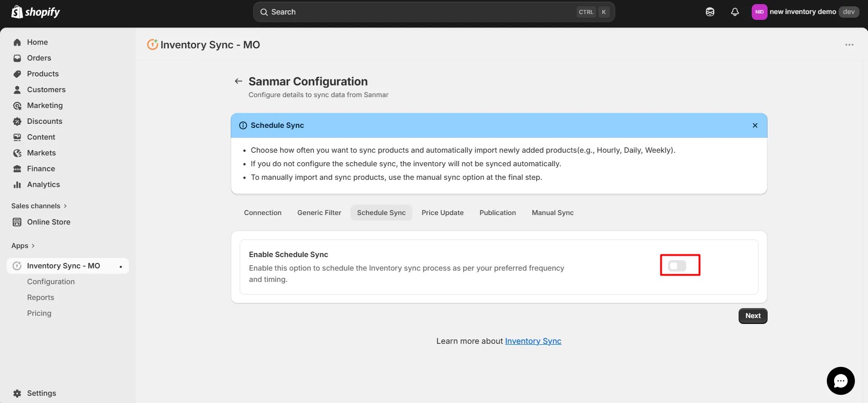Click the Analytics bar chart icon

click(17, 184)
